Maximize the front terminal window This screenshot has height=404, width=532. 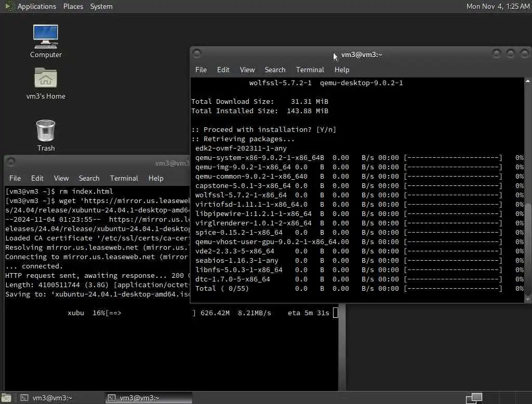pyautogui.click(x=511, y=53)
